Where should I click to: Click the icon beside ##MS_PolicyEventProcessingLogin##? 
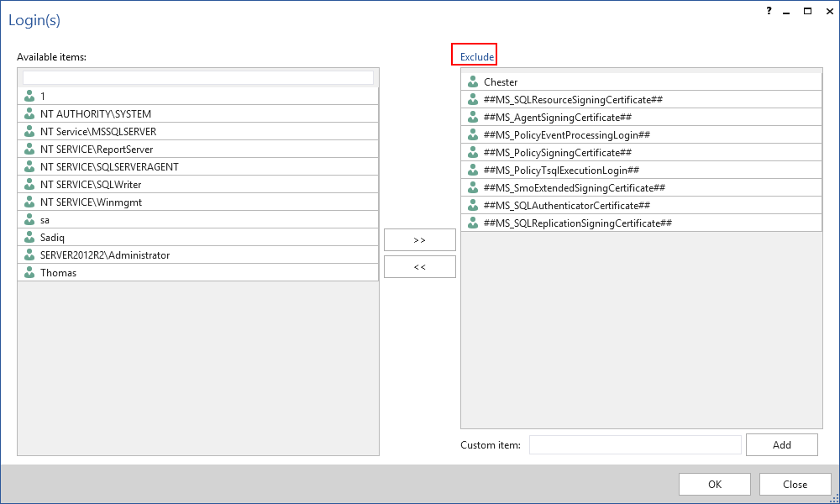pos(472,134)
